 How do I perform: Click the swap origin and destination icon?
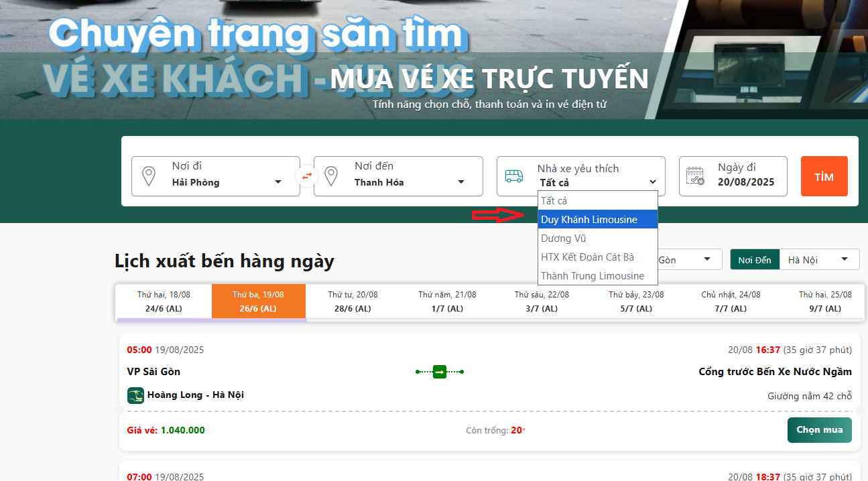[306, 176]
